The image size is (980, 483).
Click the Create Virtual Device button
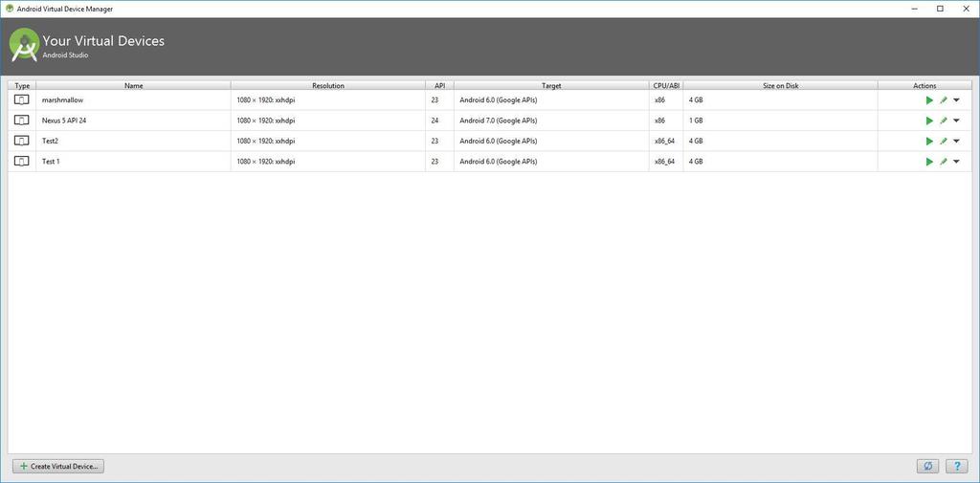(x=58, y=466)
